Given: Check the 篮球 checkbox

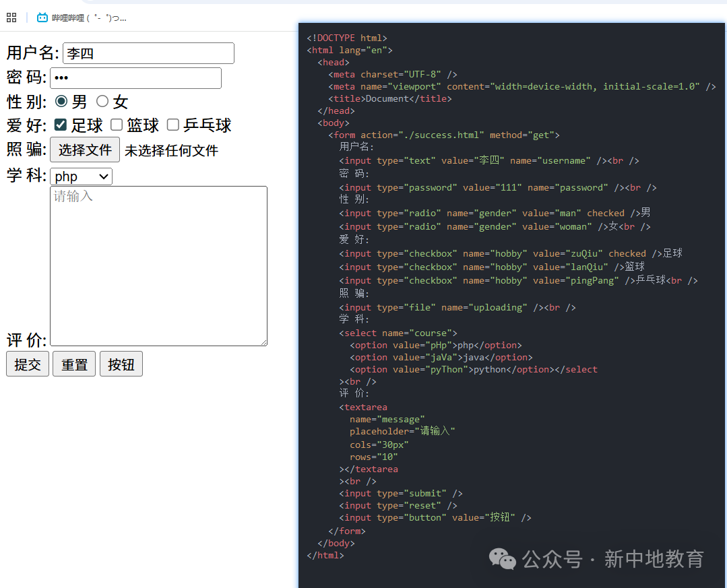Looking at the screenshot, I should [x=117, y=125].
